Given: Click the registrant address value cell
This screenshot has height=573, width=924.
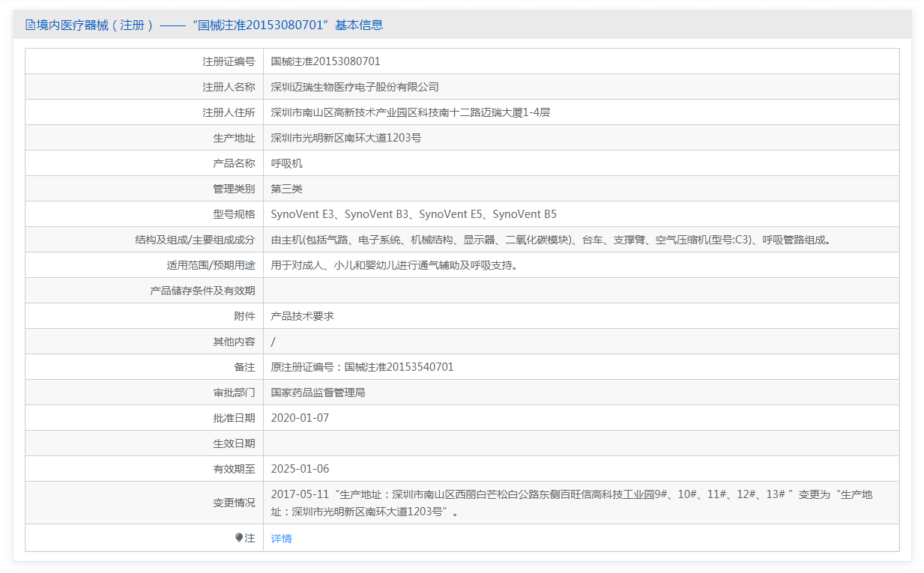Looking at the screenshot, I should tap(410, 112).
